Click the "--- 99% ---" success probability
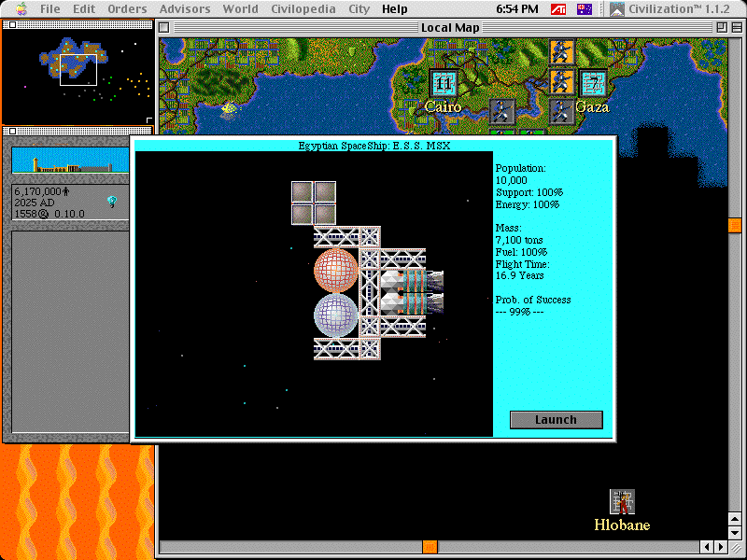 pos(519,312)
